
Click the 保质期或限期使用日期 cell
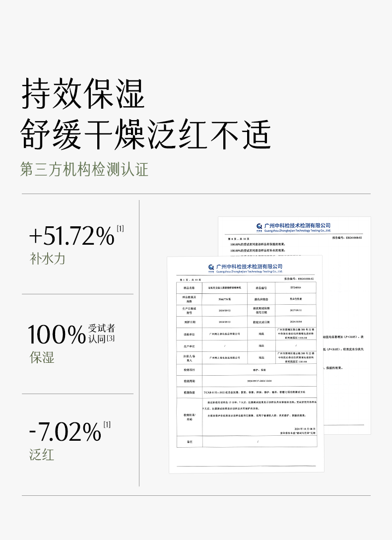pyautogui.click(x=261, y=310)
